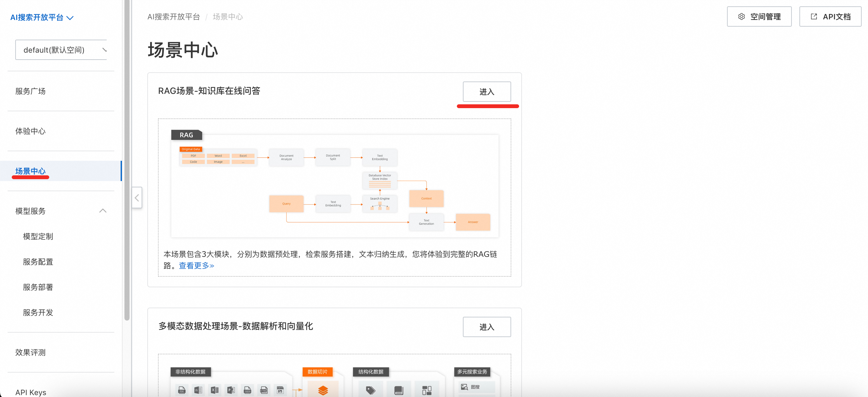Click the gear icon in 空间管理 button

741,16
